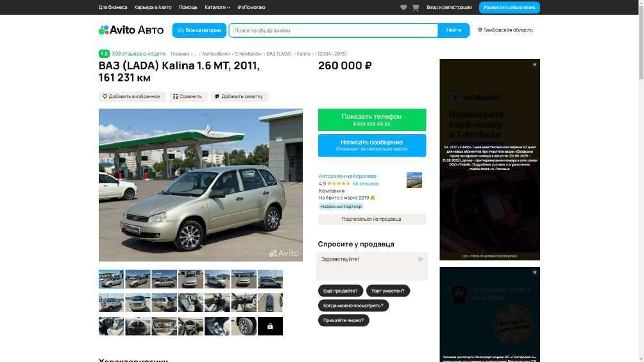Screen dimensions: 644x362
Task: Click the message text box with Здравствуйте!
Action: [371, 266]
